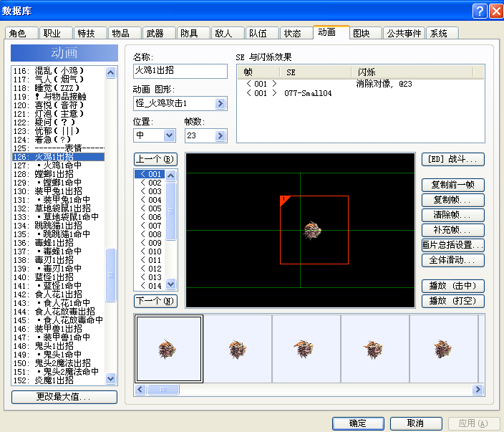This screenshot has height=432, width=504.
Task: Open the 角色 tab
Action: pos(21,33)
